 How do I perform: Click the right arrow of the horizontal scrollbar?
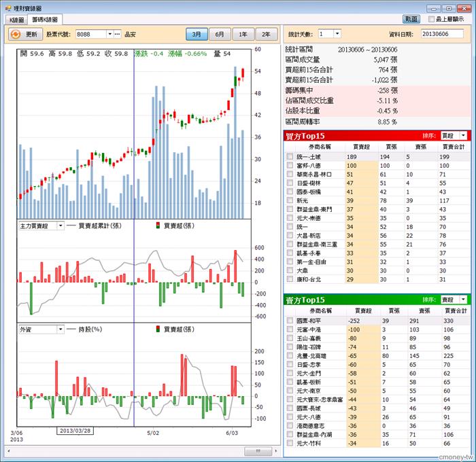[x=275, y=450]
